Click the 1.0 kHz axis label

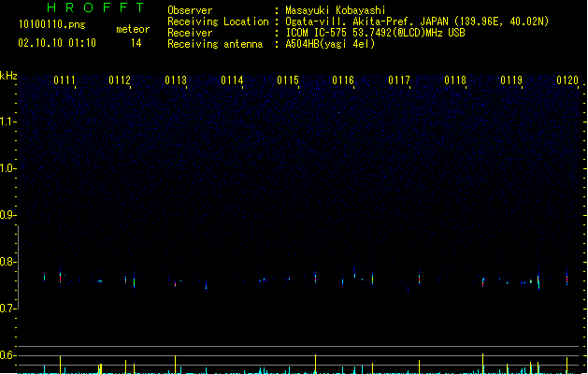coord(7,168)
